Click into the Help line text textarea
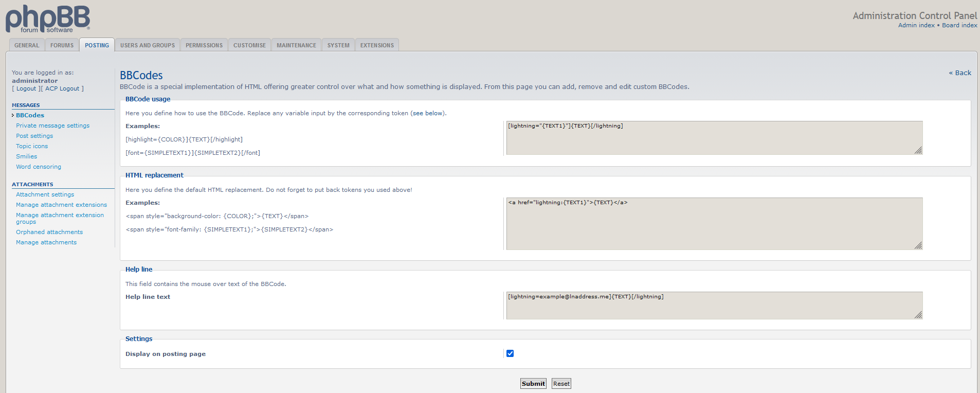980x393 pixels. [x=714, y=306]
